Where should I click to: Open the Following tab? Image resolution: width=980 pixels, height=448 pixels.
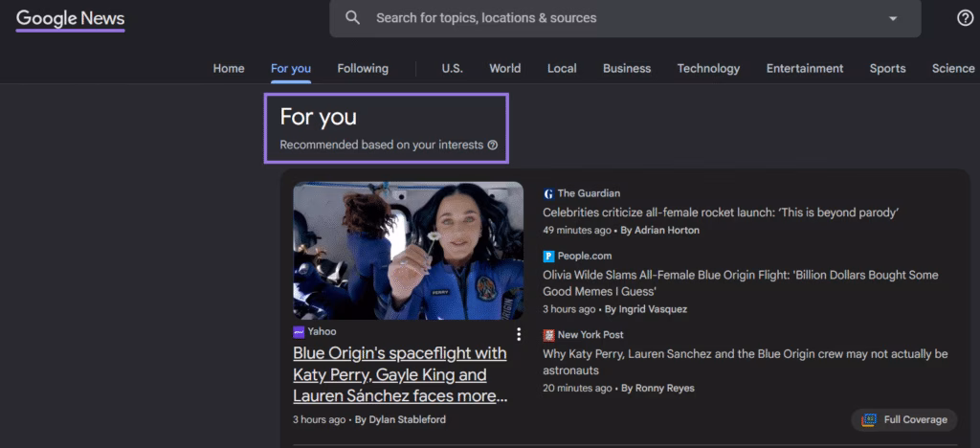pos(363,68)
